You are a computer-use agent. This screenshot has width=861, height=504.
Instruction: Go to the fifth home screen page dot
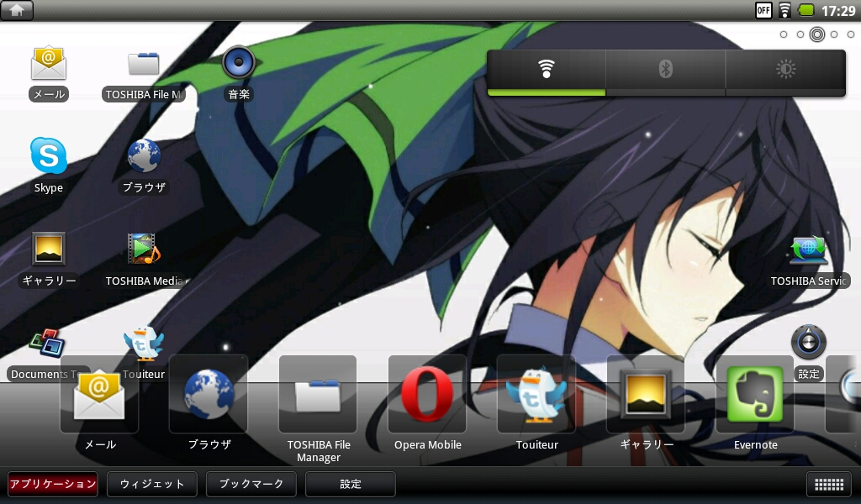(x=851, y=34)
